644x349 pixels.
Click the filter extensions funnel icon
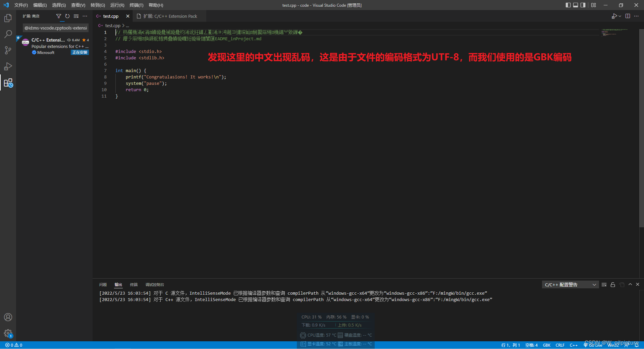pos(59,16)
